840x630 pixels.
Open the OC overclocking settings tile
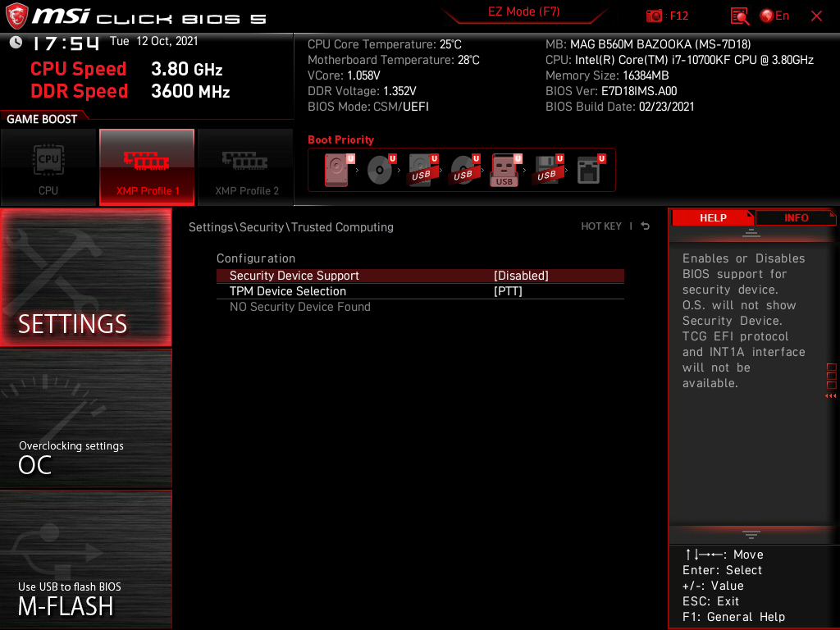click(85, 419)
